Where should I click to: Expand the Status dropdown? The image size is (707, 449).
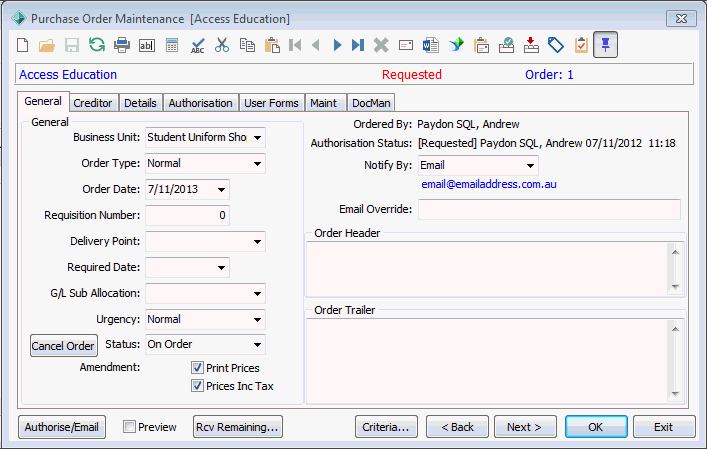(x=257, y=345)
